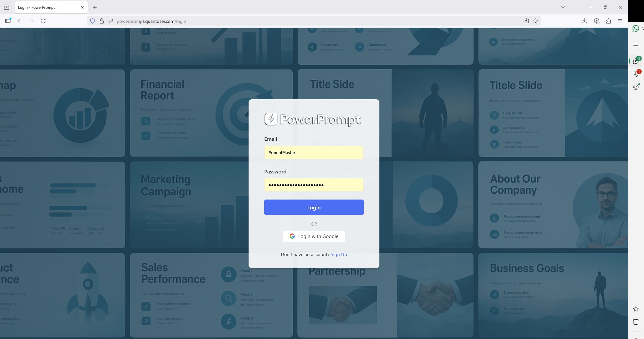Screen dimensions: 644x339
Task: Expand the WhatsApp sidebar menu
Action: pos(636,45)
